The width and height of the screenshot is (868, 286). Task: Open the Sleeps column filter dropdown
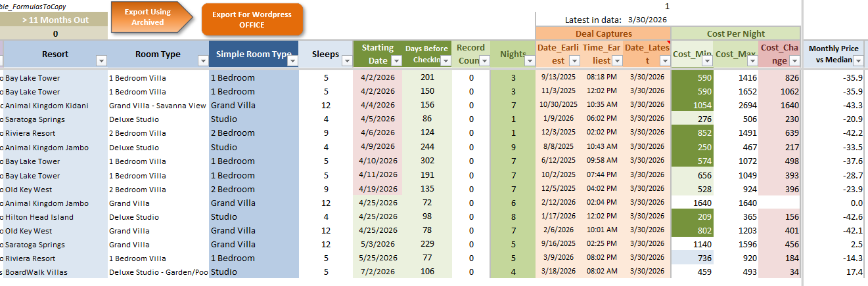pos(347,60)
